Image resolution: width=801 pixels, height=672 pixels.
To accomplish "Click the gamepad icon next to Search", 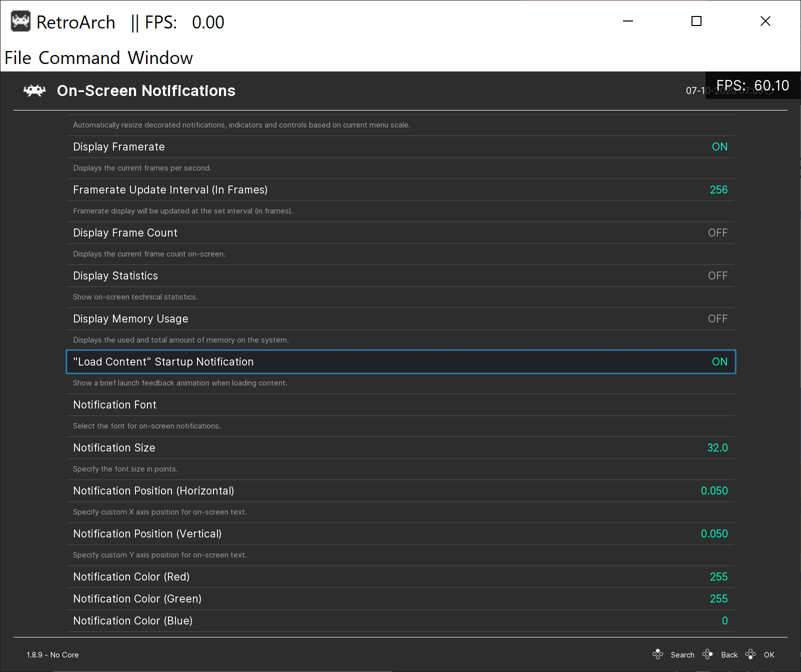I will coord(657,654).
